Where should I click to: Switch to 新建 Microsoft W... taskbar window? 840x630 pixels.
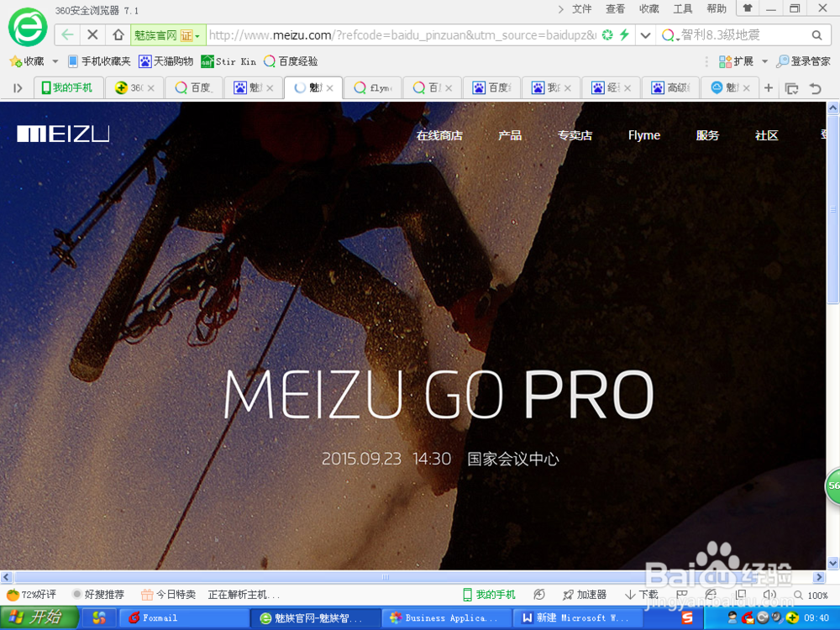tap(579, 617)
